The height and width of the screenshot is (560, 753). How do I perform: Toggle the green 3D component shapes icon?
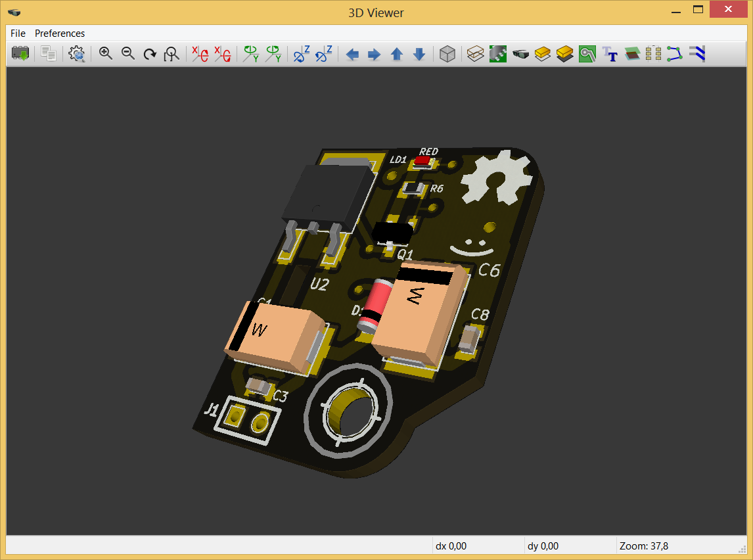coord(497,54)
